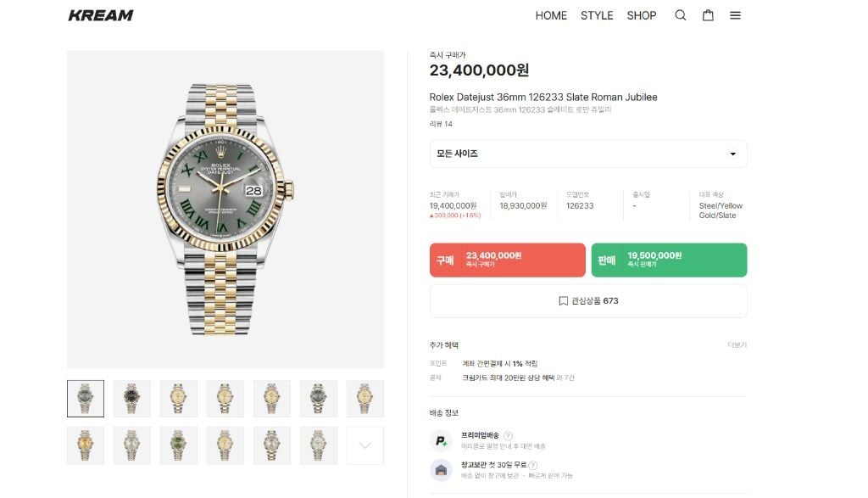868x498 pixels.
Task: Click the KREAM logo
Action: [x=101, y=15]
